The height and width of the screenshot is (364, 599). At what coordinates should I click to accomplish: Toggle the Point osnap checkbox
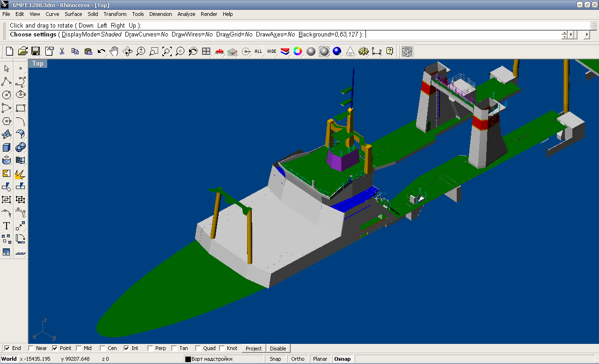coord(55,348)
